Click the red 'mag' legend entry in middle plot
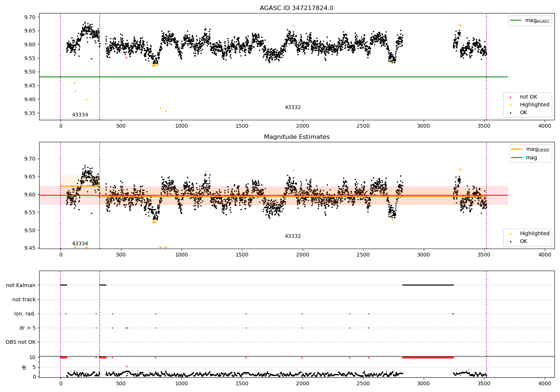The width and height of the screenshot is (560, 392). pyautogui.click(x=525, y=158)
